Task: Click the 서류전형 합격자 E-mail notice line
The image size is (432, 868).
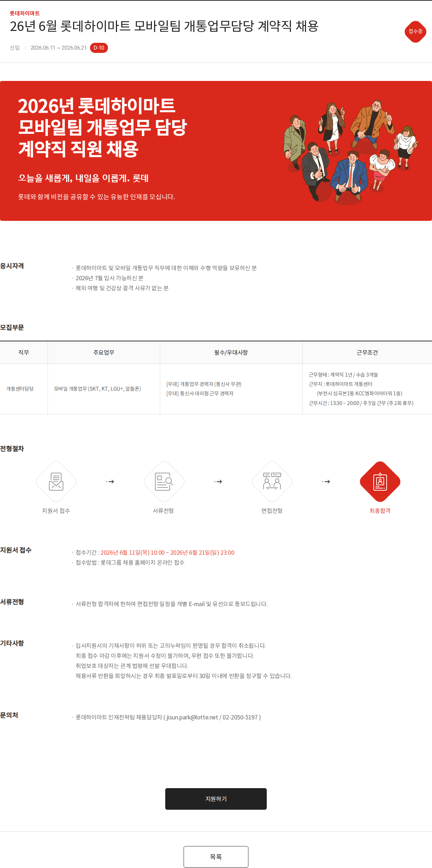Action: [x=172, y=604]
